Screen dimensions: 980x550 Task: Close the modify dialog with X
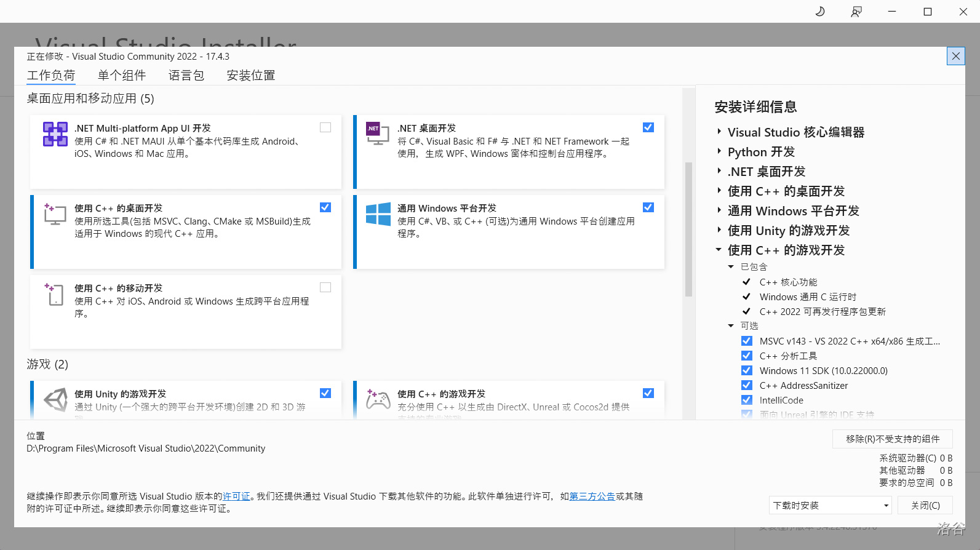(x=955, y=56)
